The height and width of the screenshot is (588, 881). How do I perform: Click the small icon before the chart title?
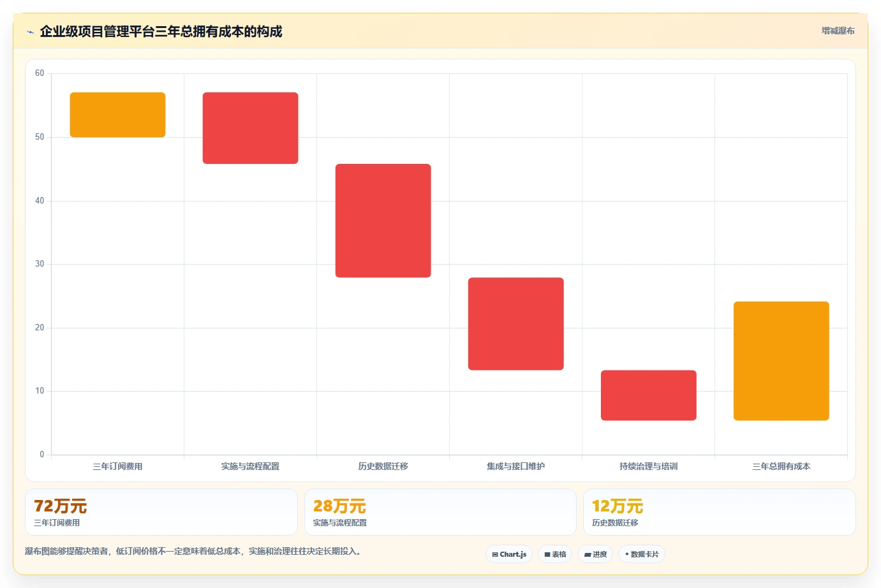click(x=30, y=32)
